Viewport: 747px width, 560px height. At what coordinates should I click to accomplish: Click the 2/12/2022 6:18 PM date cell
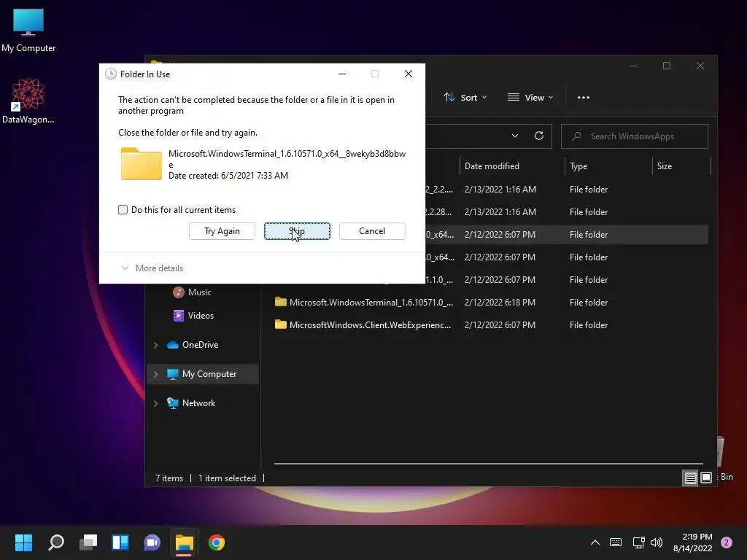[x=500, y=303]
